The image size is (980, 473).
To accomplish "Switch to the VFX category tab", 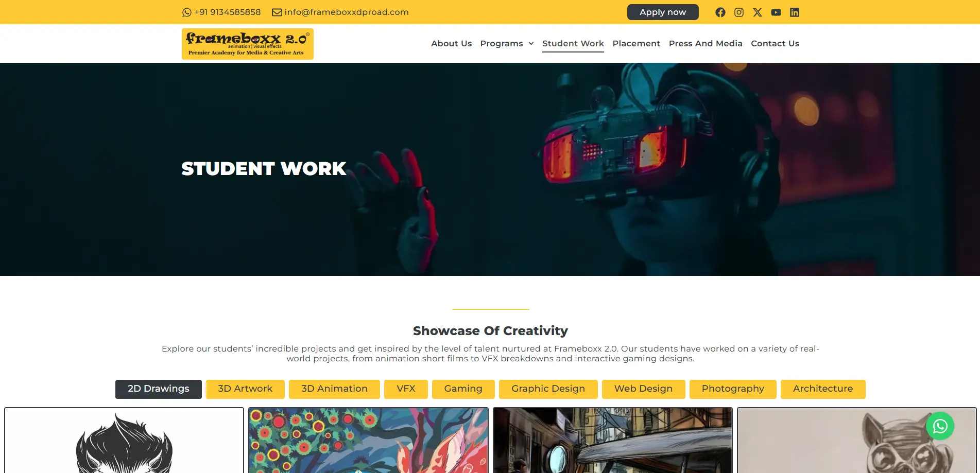I will coord(406,389).
